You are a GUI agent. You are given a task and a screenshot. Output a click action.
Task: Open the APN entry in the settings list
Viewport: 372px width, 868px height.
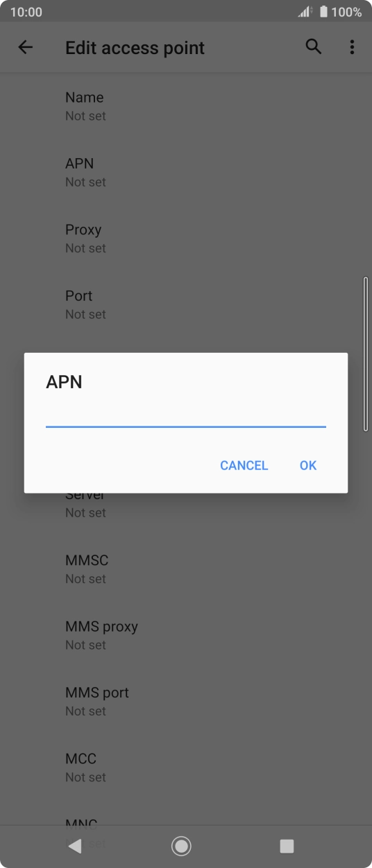click(186, 172)
